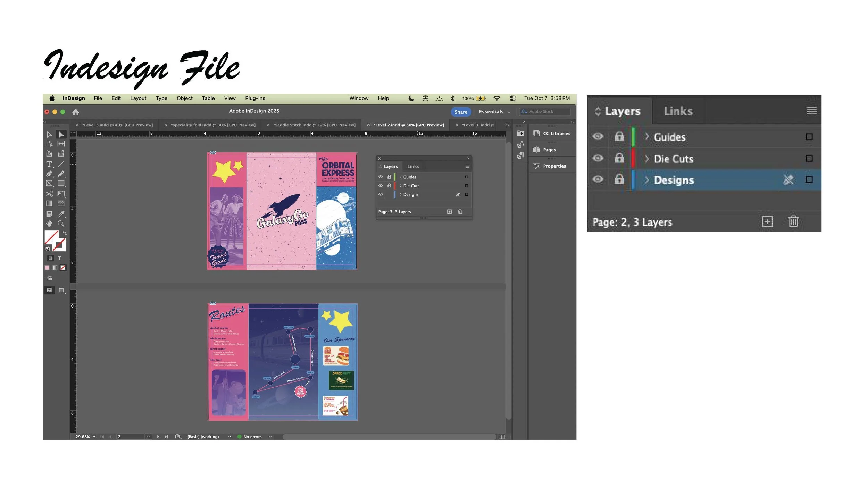The image size is (868, 488).
Task: Select the Pen tool
Action: click(49, 174)
